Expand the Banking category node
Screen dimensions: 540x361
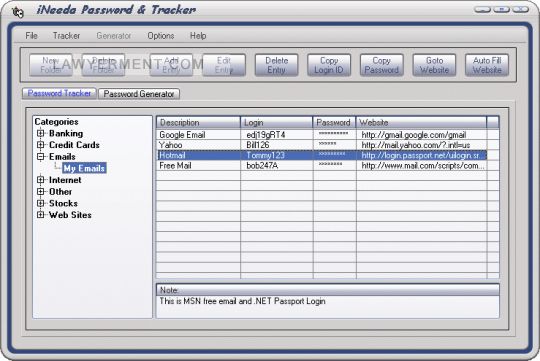pyautogui.click(x=41, y=133)
